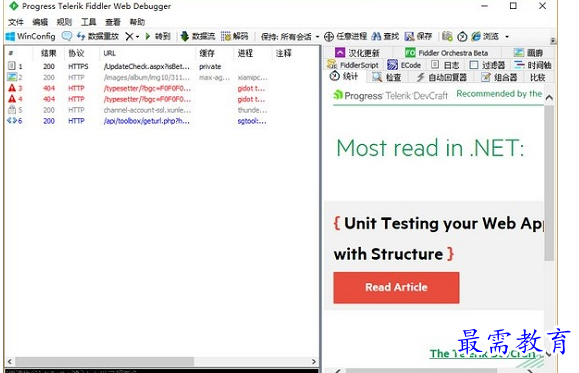
Task: Toggle the 解码 (Decode) button
Action: coord(235,36)
